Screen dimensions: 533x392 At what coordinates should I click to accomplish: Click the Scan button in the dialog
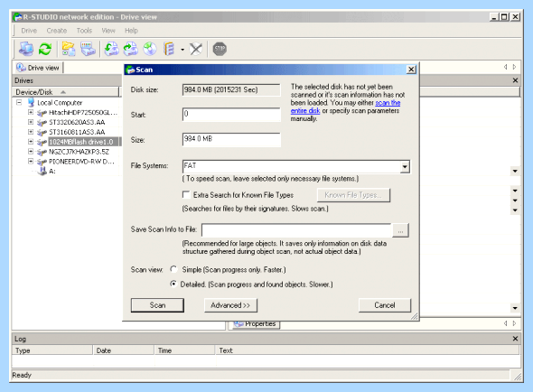click(157, 305)
